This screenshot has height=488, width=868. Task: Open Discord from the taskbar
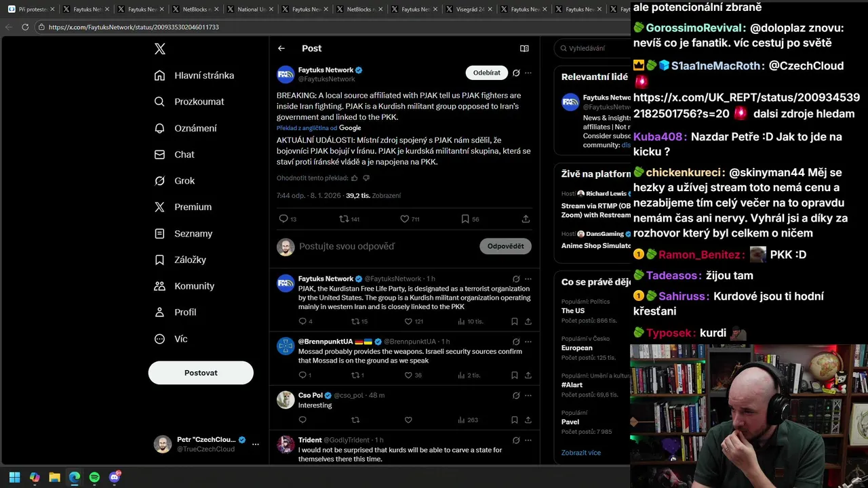click(x=115, y=477)
